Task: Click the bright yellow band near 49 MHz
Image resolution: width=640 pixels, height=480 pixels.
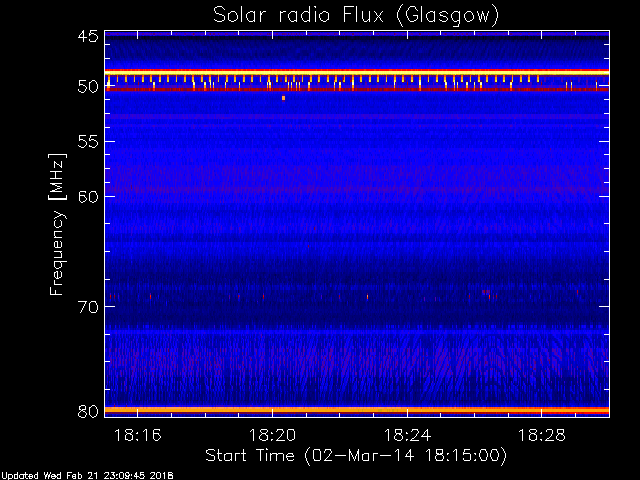Action: pos(357,72)
